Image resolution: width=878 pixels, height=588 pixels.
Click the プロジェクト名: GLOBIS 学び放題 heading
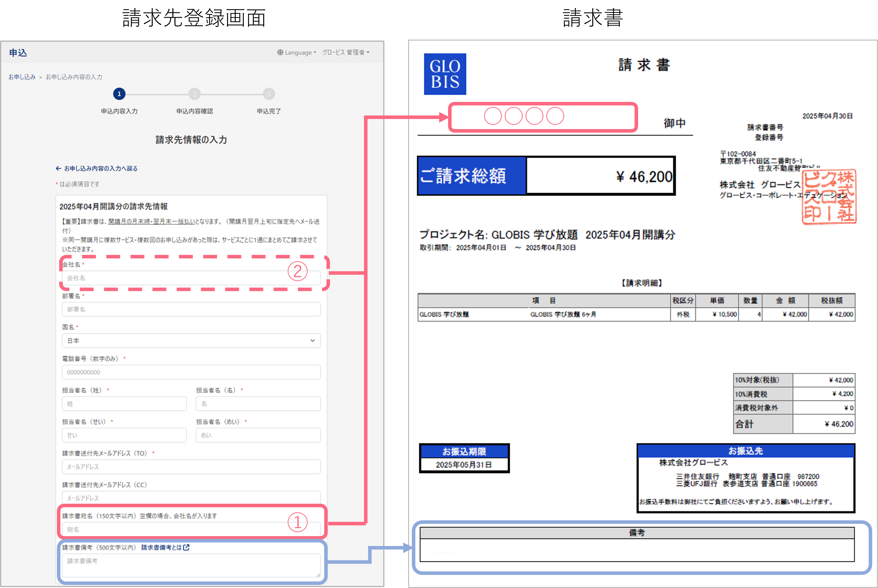[547, 235]
